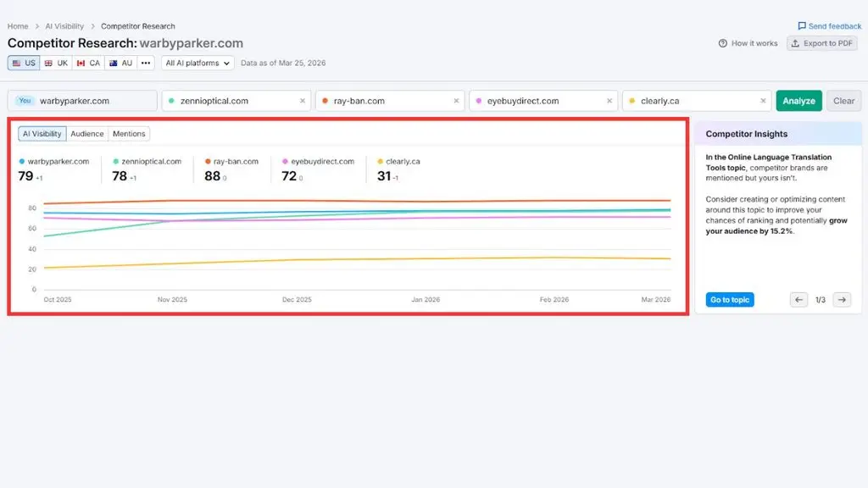Click the clearly.ca score 31
This screenshot has height=488, width=868.
[x=384, y=176]
